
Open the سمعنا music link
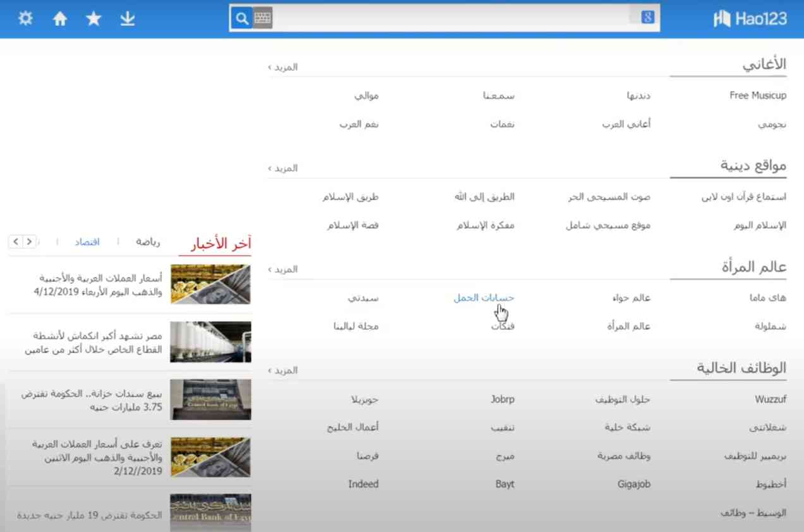pyautogui.click(x=499, y=95)
